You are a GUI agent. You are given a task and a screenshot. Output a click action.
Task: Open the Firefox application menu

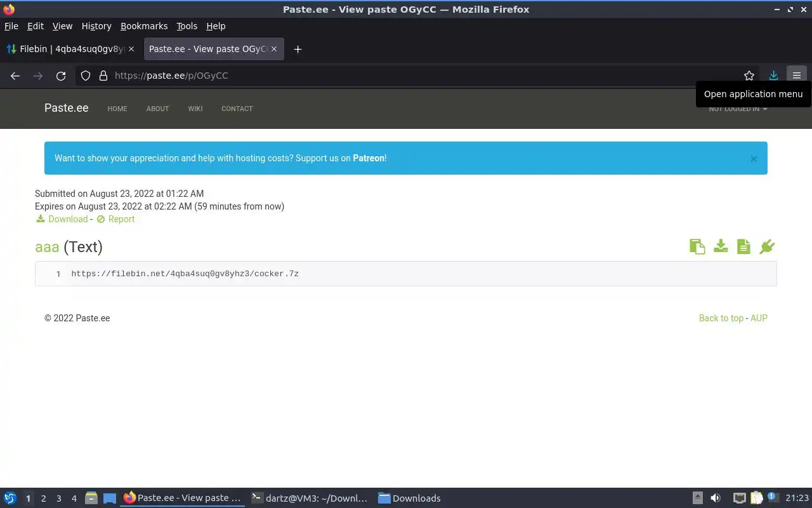[797, 76]
